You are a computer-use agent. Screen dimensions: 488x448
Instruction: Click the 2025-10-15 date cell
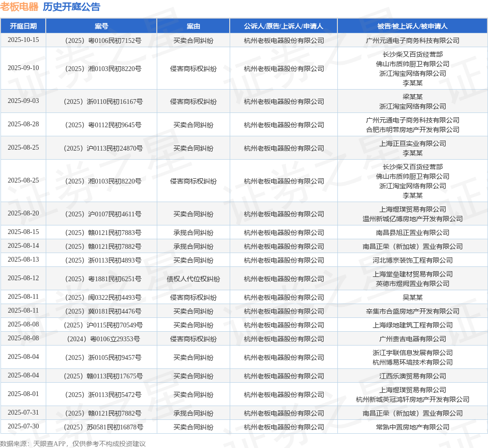point(23,40)
